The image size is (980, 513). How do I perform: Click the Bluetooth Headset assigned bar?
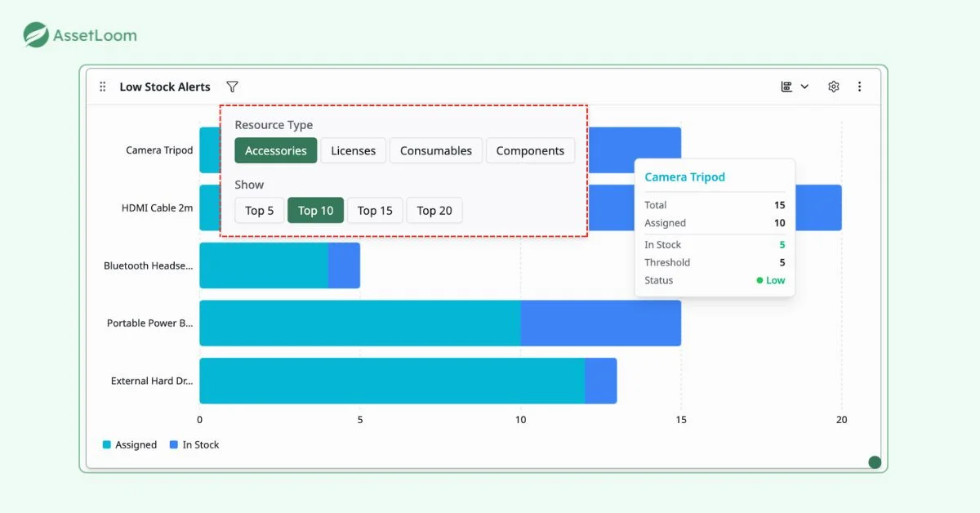click(x=264, y=265)
